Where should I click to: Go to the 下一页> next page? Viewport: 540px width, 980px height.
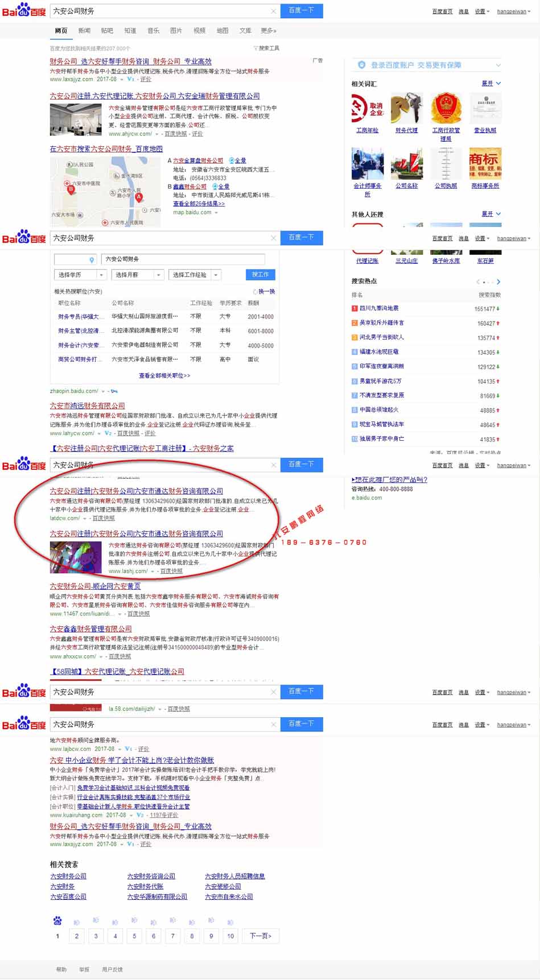[x=261, y=936]
